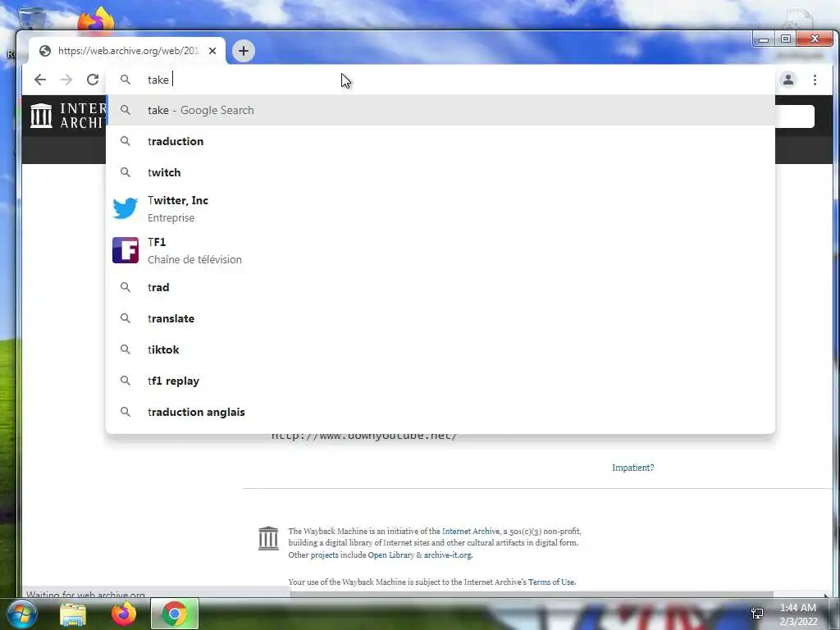This screenshot has height=630, width=840.
Task: Go back to the previous page
Action: [x=40, y=80]
